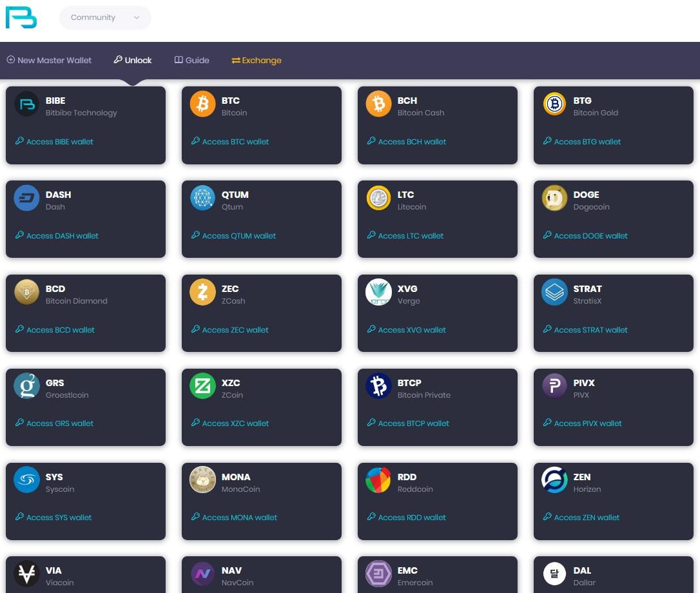The height and width of the screenshot is (593, 700).
Task: Click the StratisX coin icon
Action: click(554, 292)
